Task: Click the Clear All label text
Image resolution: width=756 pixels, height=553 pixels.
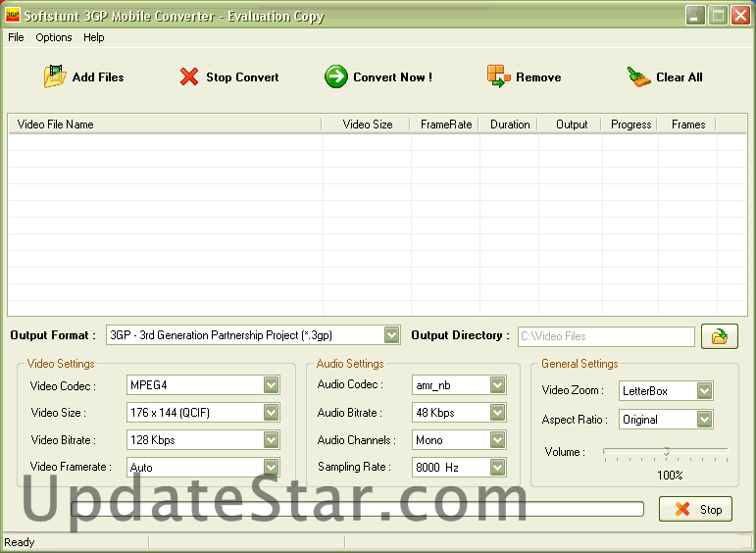Action: [680, 77]
